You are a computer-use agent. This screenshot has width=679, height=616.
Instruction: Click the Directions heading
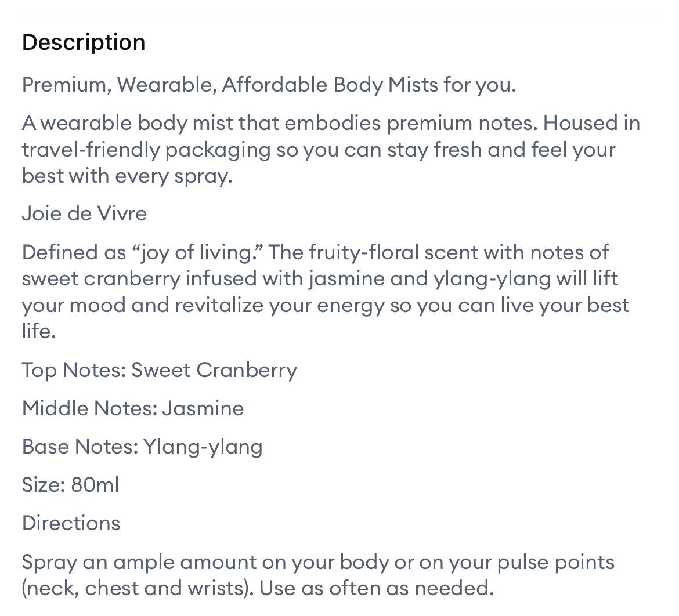pos(71,523)
